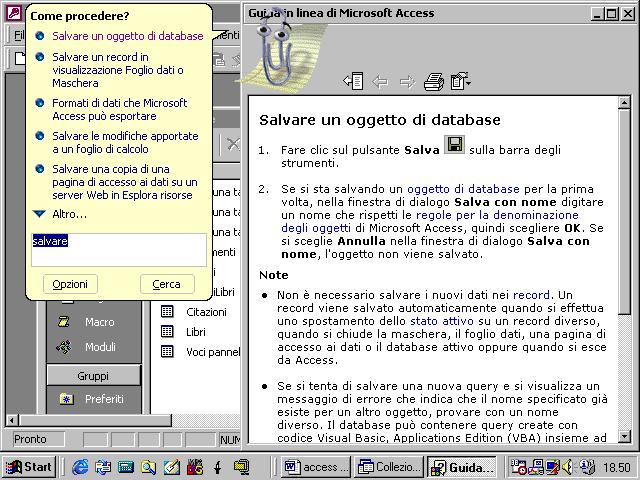
Task: Open the Moduli objects section
Action: 87,347
